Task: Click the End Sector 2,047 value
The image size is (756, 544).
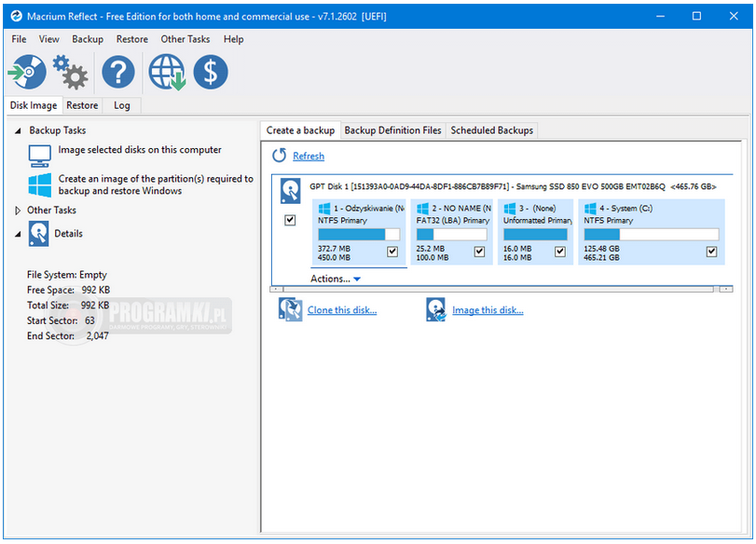Action: [97, 336]
